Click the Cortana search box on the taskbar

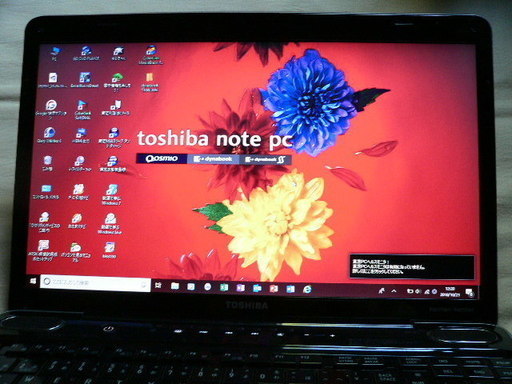coord(95,283)
